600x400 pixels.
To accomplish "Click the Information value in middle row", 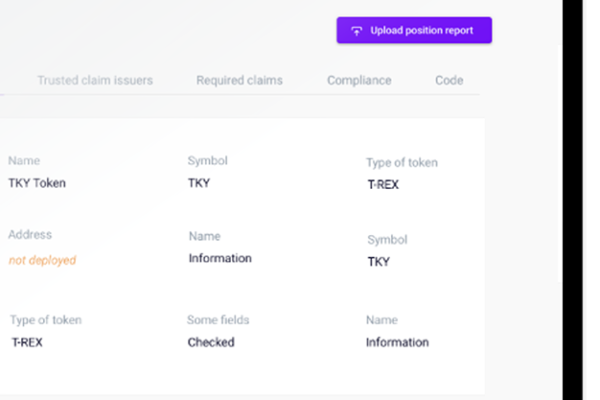I will pos(220,258).
